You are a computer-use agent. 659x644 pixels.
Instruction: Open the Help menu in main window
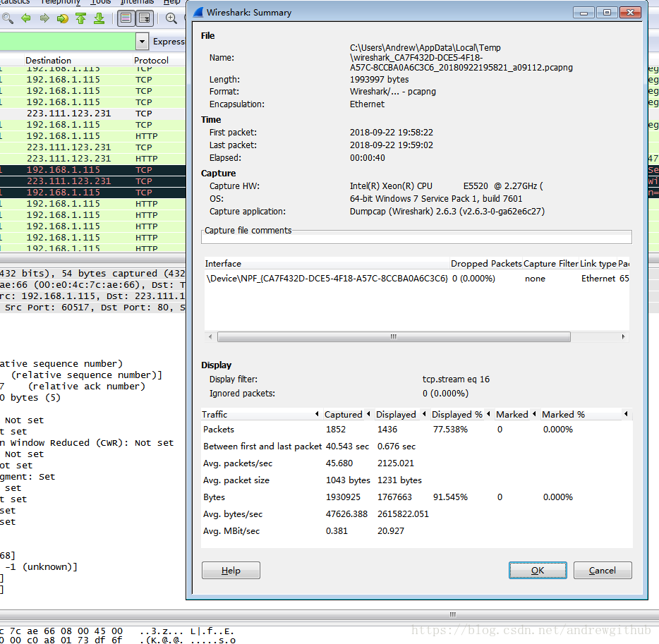click(x=171, y=2)
